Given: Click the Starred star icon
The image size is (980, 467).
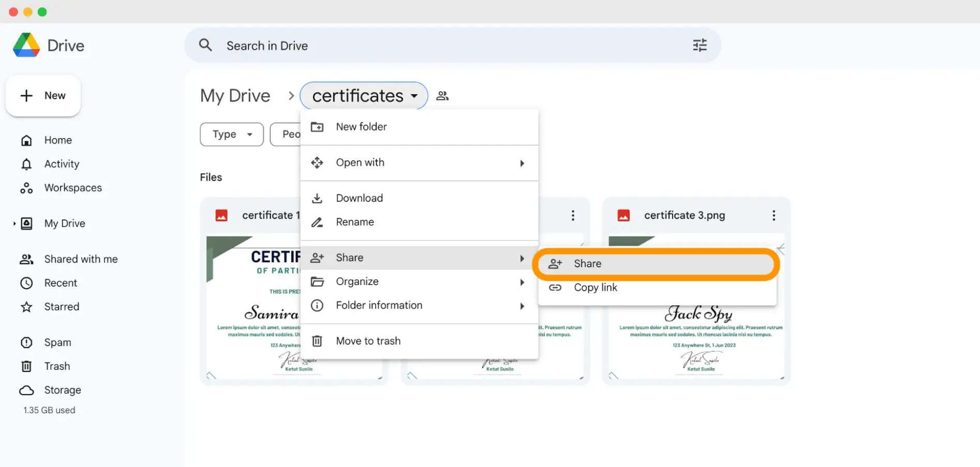Looking at the screenshot, I should coord(26,307).
